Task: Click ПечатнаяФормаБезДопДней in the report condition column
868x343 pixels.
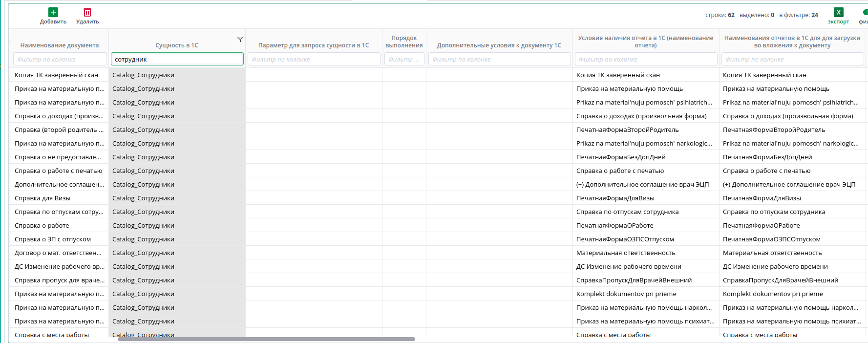Action: click(621, 157)
